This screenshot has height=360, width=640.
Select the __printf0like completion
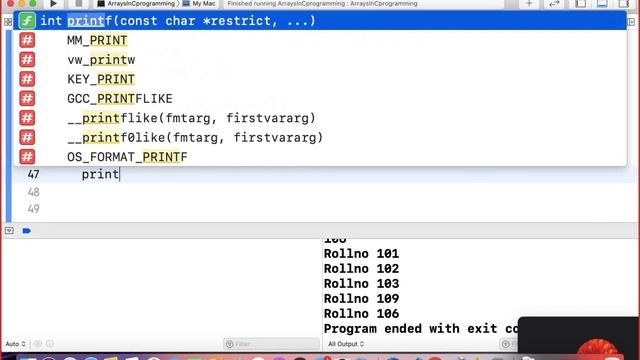320,137
